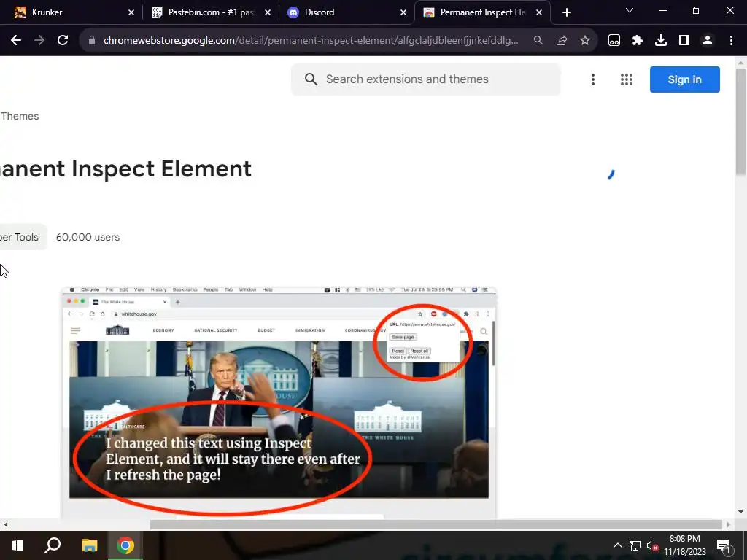The image size is (747, 560).
Task: Open Windows taskbar search
Action: 53,545
